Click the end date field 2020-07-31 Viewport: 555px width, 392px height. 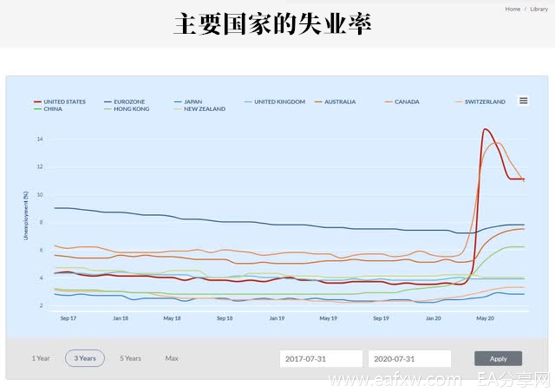coord(409,359)
